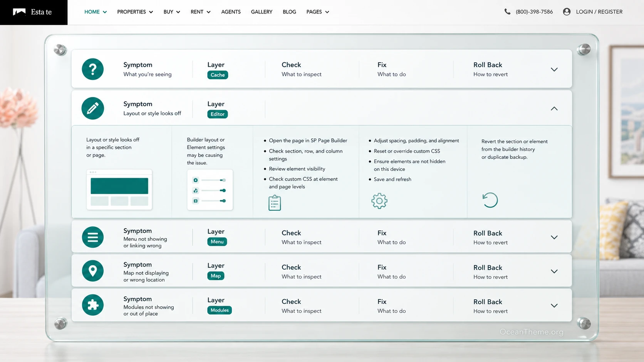This screenshot has width=644, height=362.
Task: Click 'Check custom CSS at element and page levels'
Action: 303,183
